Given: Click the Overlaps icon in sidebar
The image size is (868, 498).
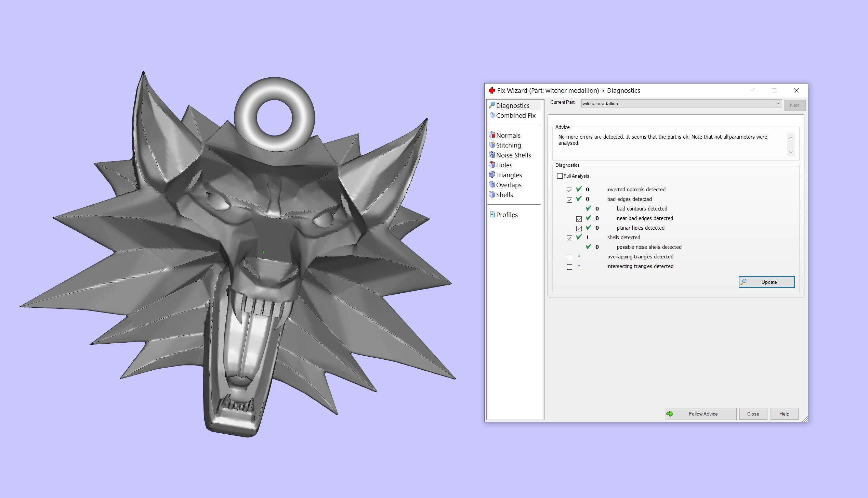Looking at the screenshot, I should 492,184.
